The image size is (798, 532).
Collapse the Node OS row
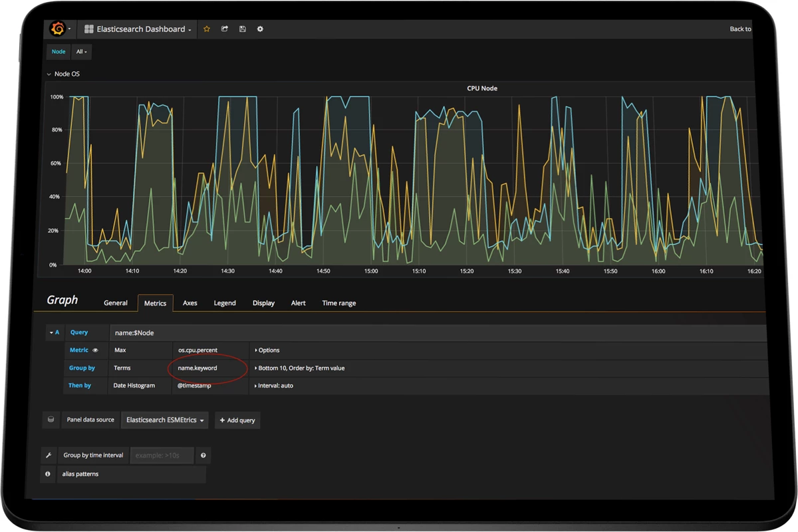click(x=63, y=74)
